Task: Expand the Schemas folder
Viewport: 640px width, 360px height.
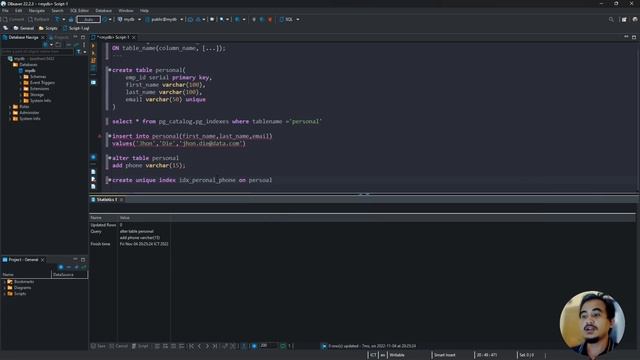Action: coord(20,77)
